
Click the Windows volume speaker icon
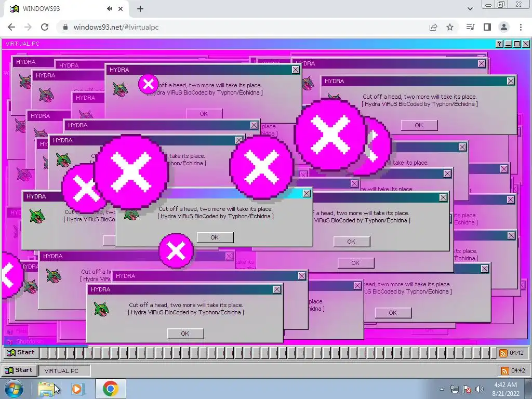[480, 389]
